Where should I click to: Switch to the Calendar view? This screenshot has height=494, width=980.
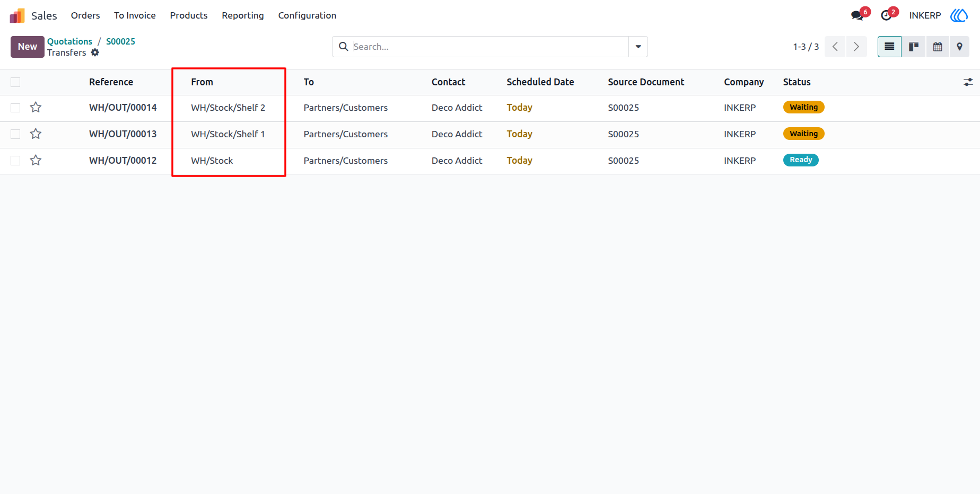click(x=938, y=47)
